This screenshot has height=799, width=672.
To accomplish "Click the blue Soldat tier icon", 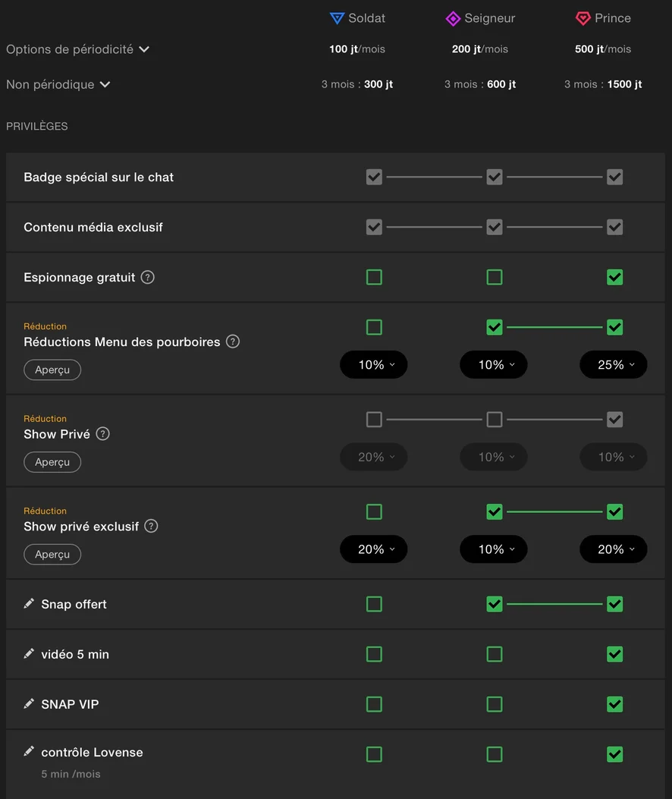I will pos(337,18).
